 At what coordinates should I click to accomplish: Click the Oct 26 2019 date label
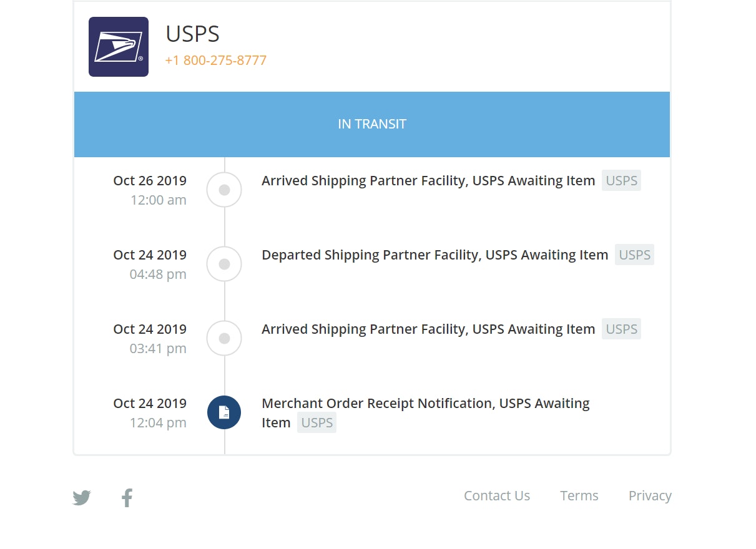pos(150,181)
